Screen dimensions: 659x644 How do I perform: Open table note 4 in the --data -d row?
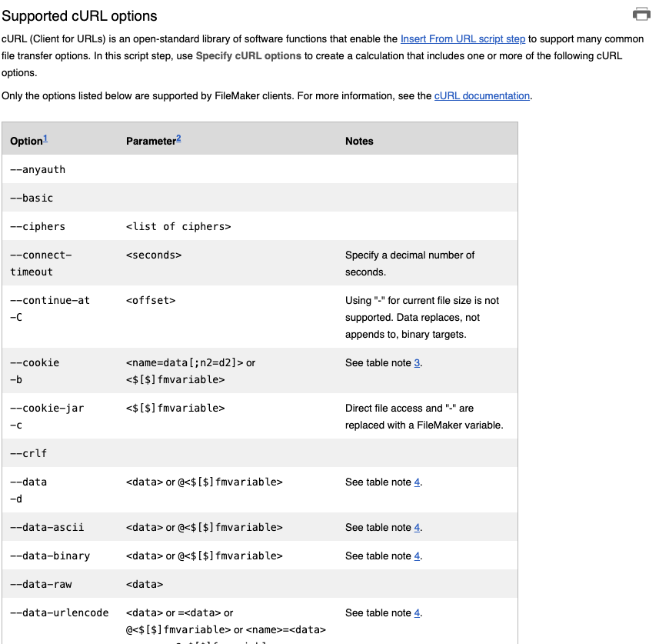[x=417, y=482]
